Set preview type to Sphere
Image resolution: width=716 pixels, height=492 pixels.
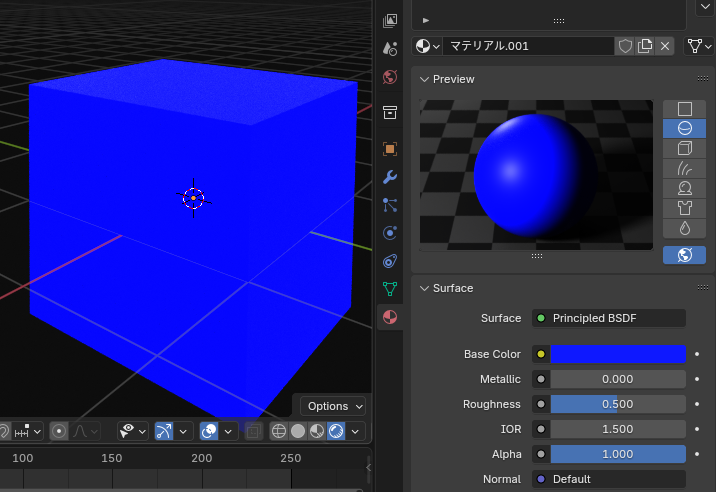tap(684, 129)
